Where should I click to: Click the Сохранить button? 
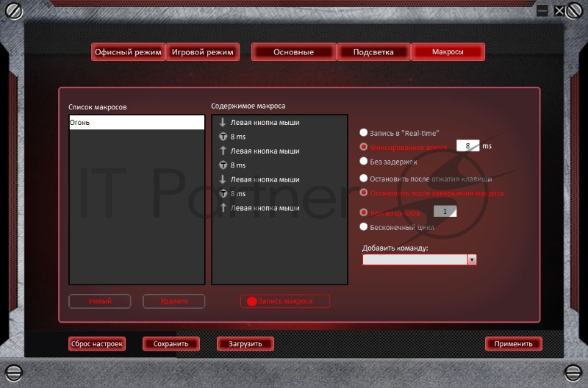(171, 343)
